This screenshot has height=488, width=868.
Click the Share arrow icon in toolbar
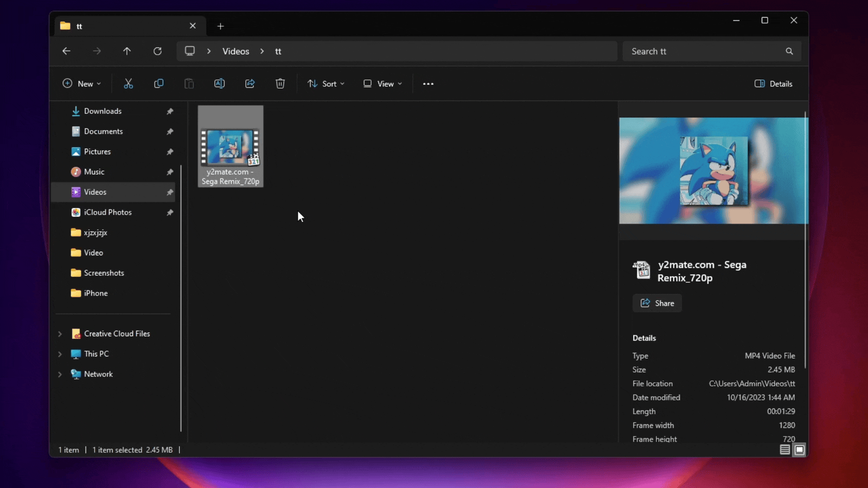(x=250, y=84)
